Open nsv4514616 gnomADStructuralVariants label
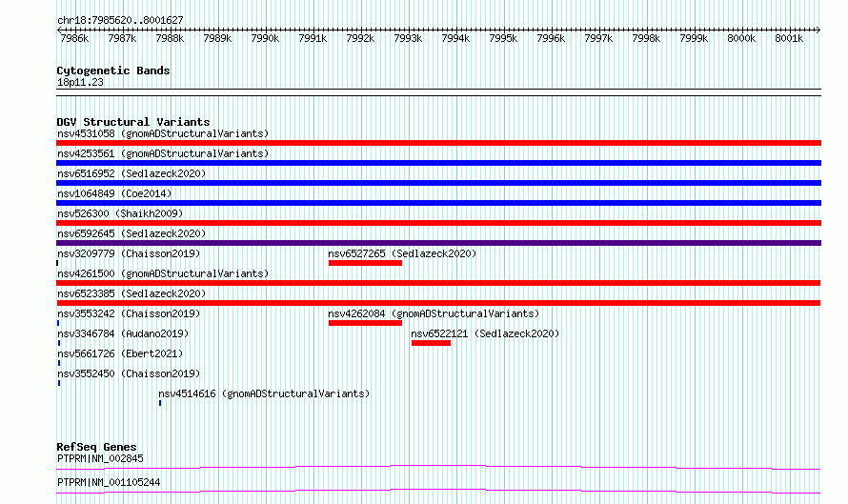 coord(264,393)
